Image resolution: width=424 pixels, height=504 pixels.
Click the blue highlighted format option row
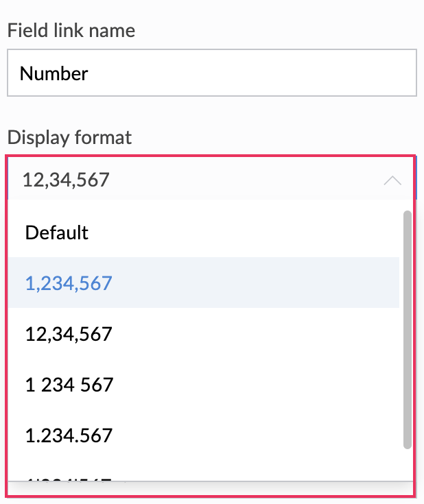pos(203,283)
